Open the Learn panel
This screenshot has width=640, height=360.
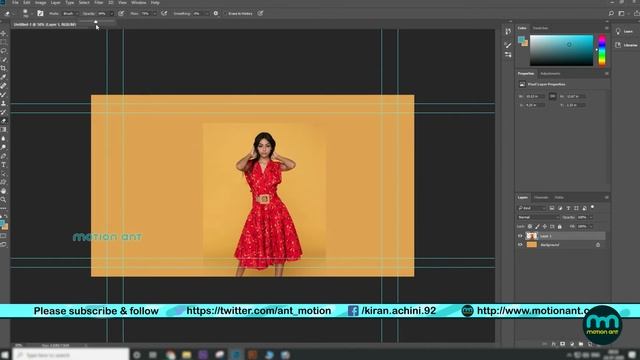[x=624, y=31]
